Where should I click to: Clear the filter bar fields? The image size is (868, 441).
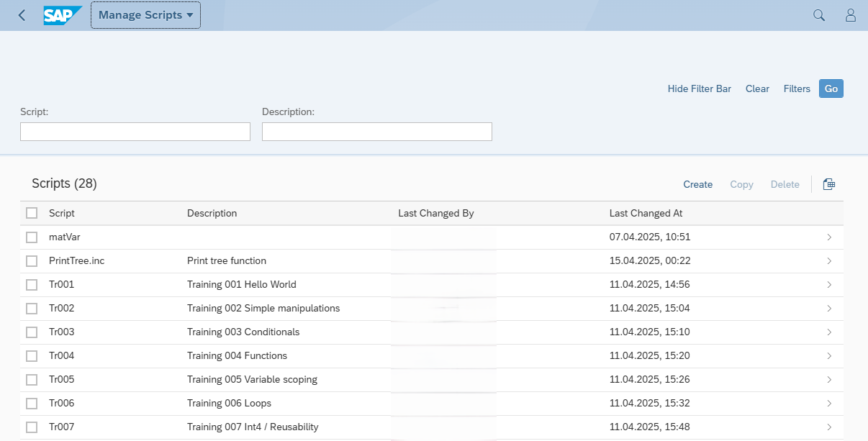click(x=757, y=88)
